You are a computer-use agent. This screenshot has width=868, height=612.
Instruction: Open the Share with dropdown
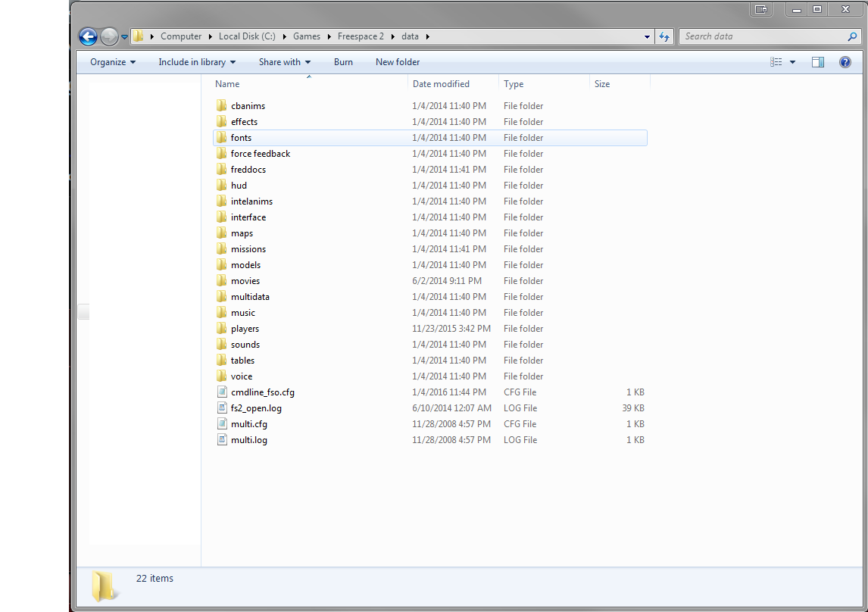(x=285, y=62)
